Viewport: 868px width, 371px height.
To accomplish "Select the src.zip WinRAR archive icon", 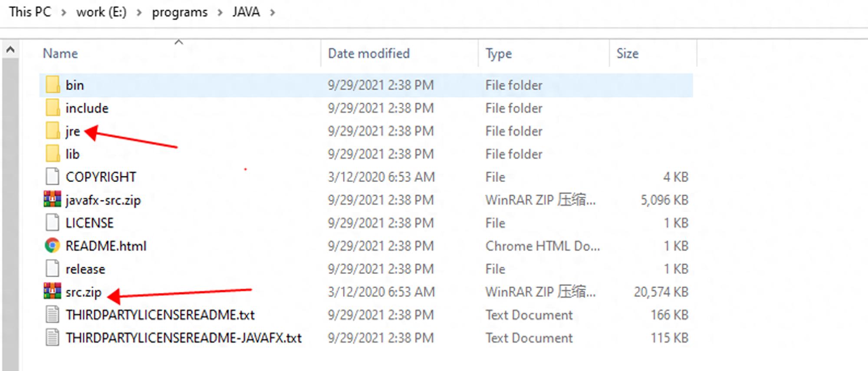I will tap(53, 291).
